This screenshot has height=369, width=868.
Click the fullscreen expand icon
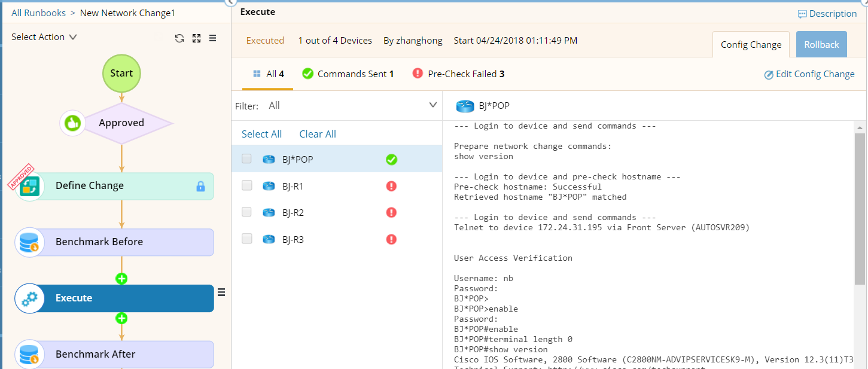click(196, 38)
